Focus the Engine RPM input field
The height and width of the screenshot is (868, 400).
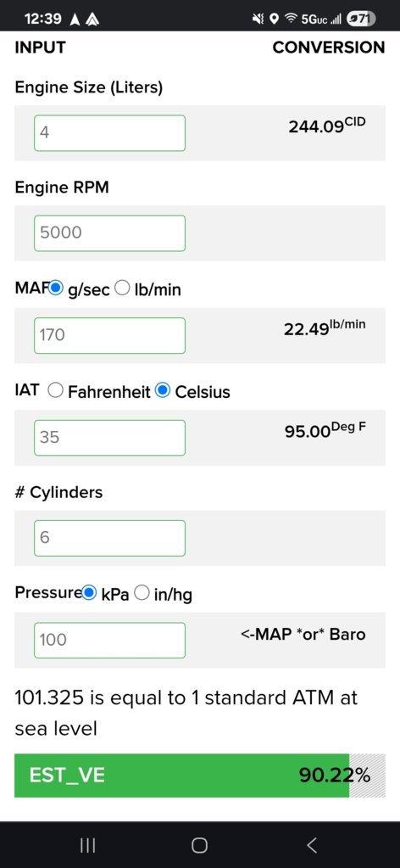tap(109, 233)
